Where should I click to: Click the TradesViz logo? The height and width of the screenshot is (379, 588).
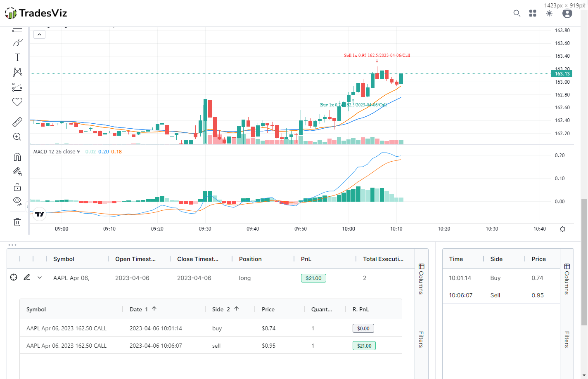(x=36, y=13)
